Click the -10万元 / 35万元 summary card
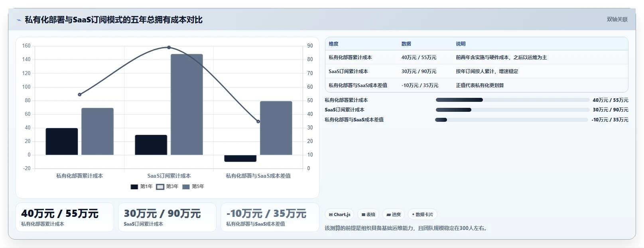The height and width of the screenshot is (248, 644). click(x=270, y=217)
